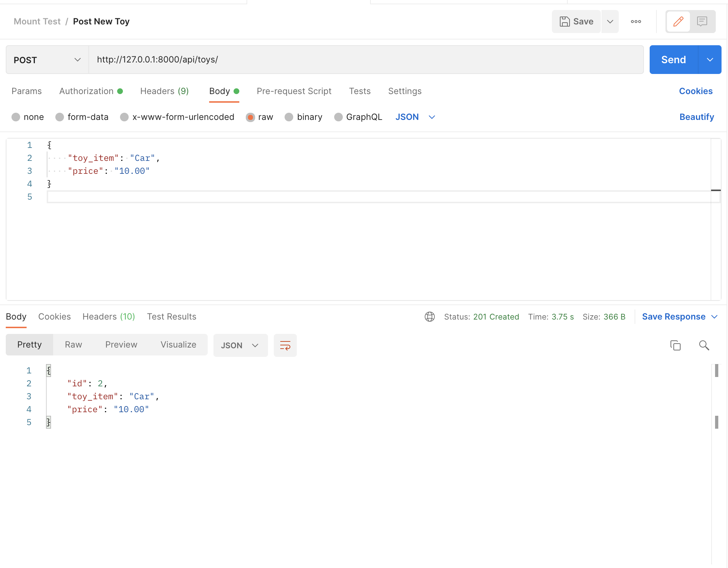Open the comments panel icon

click(702, 22)
